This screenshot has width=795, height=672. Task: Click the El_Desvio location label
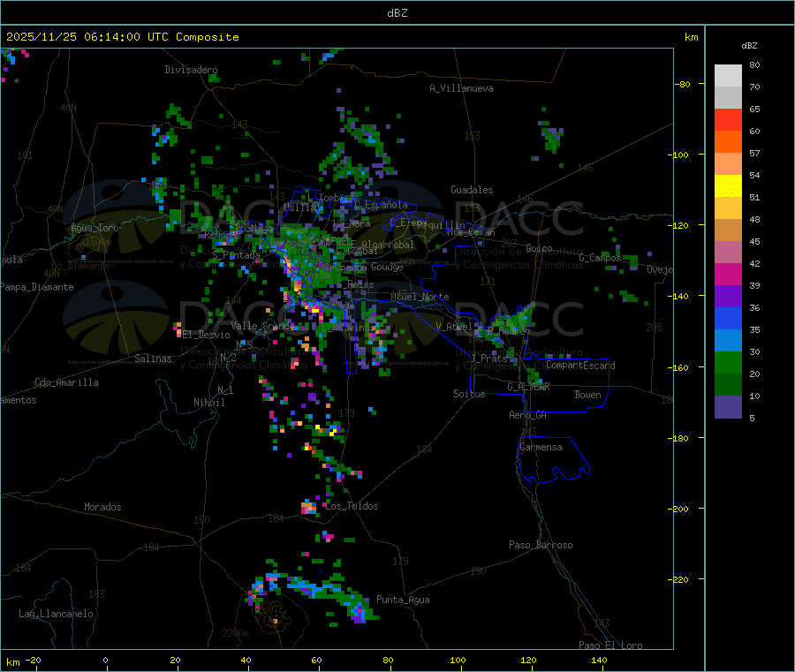(x=206, y=335)
